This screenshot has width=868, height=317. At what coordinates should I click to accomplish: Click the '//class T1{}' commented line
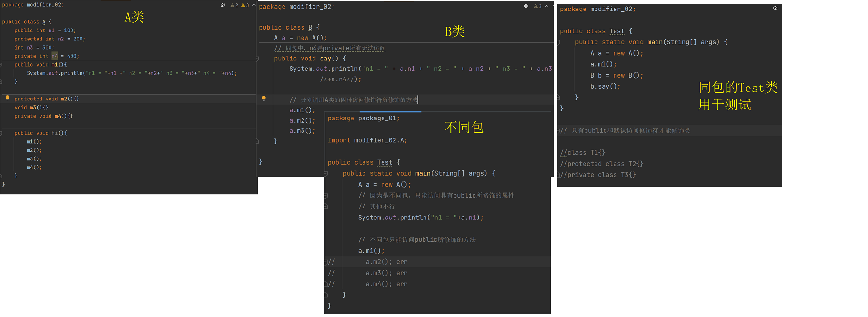tap(583, 153)
